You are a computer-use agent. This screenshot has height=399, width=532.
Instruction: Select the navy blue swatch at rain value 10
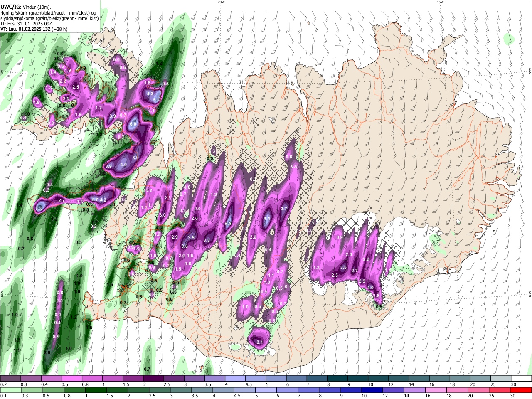(372, 390)
